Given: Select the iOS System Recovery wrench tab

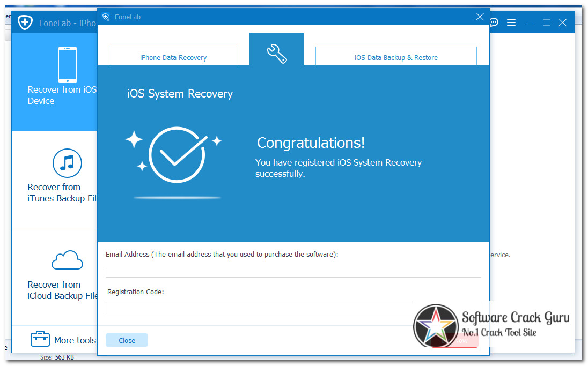Looking at the screenshot, I should tap(277, 49).
